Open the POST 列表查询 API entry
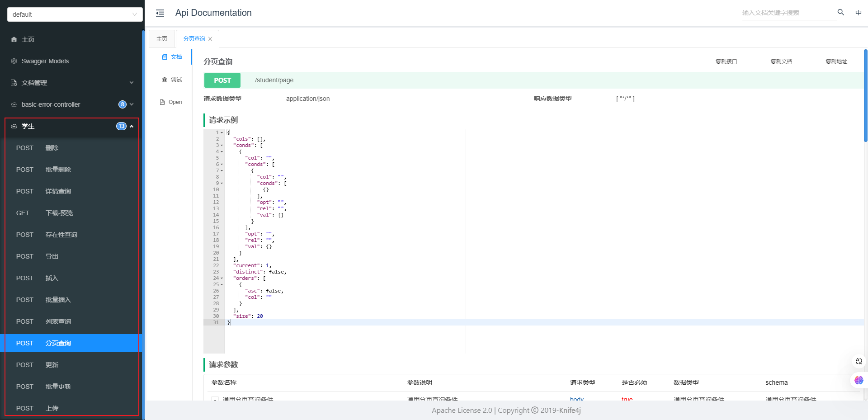868x420 pixels. 71,321
